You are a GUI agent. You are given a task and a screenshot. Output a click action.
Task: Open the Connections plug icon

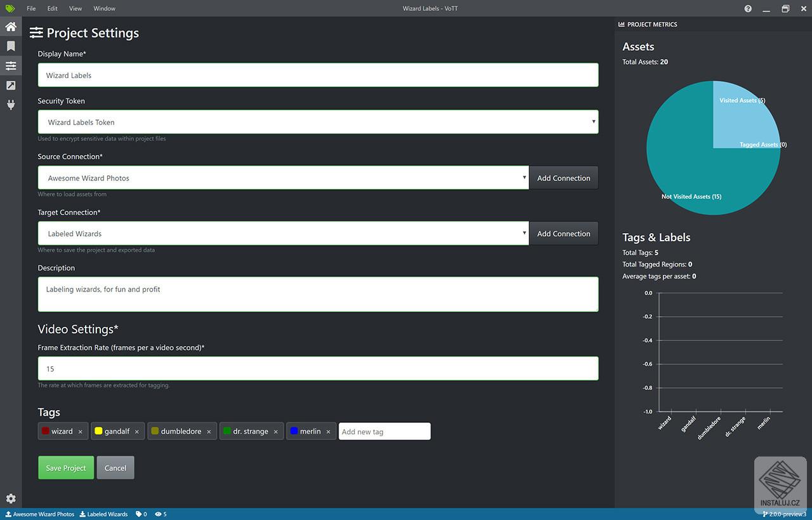11,105
